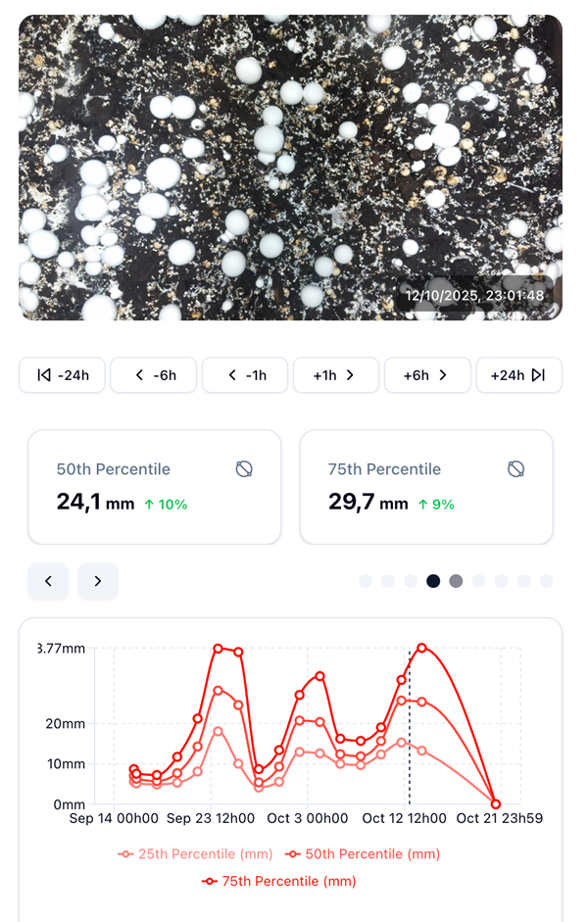
Task: Toggle 75th Percentile (mm) legend series
Action: pos(278,881)
